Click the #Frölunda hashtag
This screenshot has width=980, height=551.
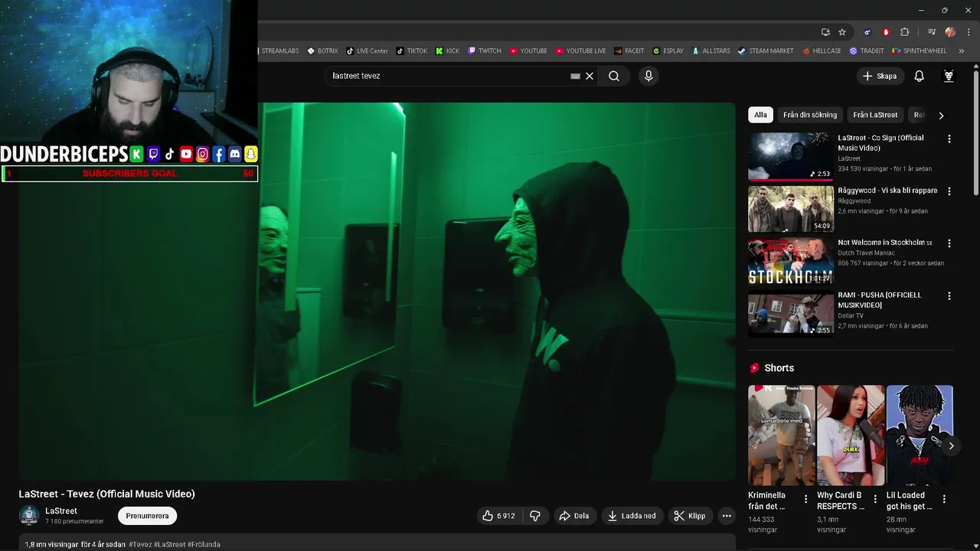coord(204,545)
